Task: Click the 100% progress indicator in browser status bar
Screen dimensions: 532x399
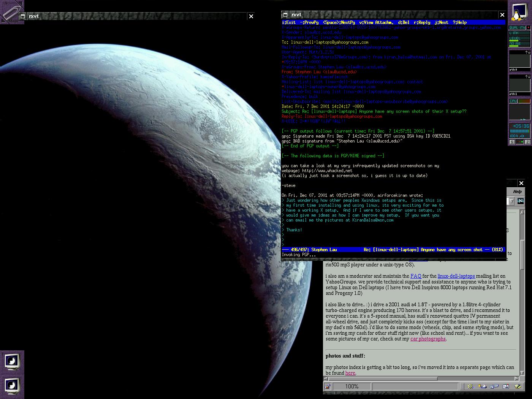Action: pyautogui.click(x=351, y=386)
